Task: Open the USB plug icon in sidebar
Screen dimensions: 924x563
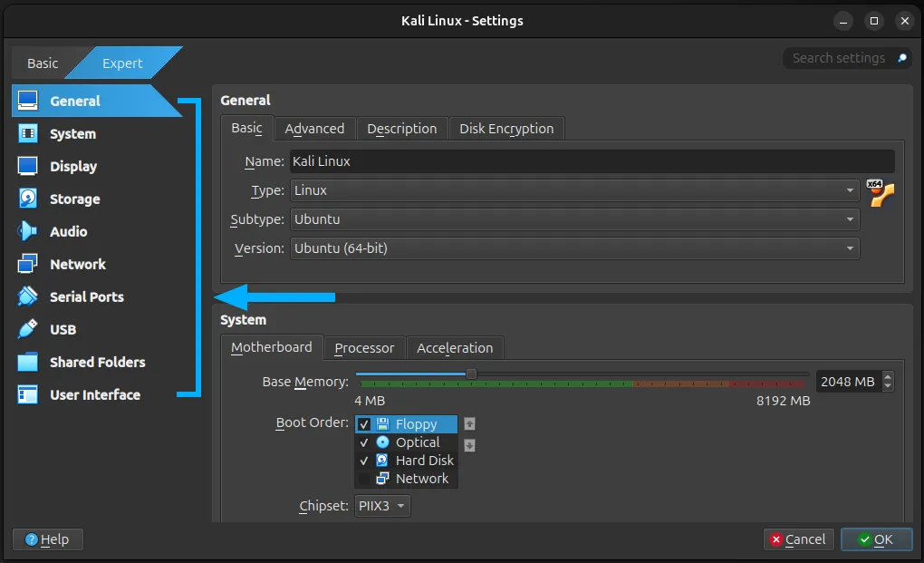Action: (x=28, y=329)
